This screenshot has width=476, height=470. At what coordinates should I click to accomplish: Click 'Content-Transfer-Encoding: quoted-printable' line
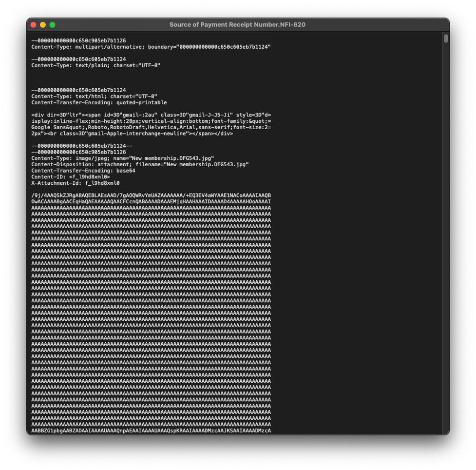coord(99,103)
